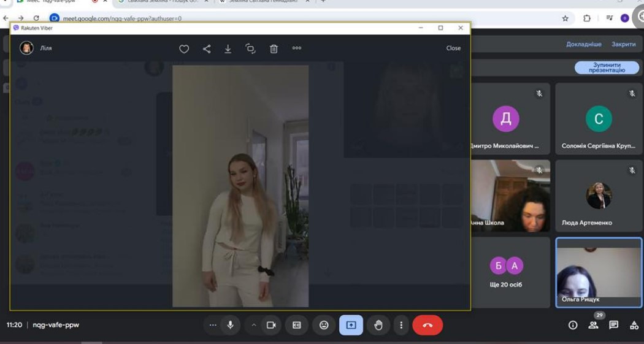644x344 pixels.
Task: Share the photo in Viber viewer
Action: (207, 49)
